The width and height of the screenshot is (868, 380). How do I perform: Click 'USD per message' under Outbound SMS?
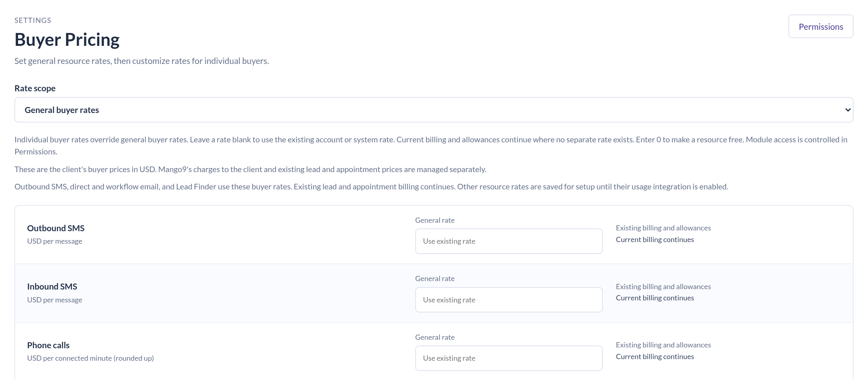tap(55, 241)
